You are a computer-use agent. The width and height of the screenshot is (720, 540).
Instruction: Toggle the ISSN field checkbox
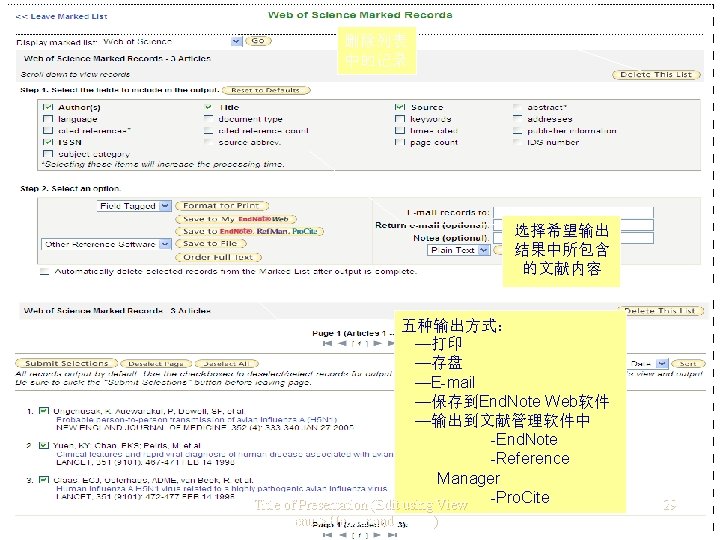coord(48,142)
